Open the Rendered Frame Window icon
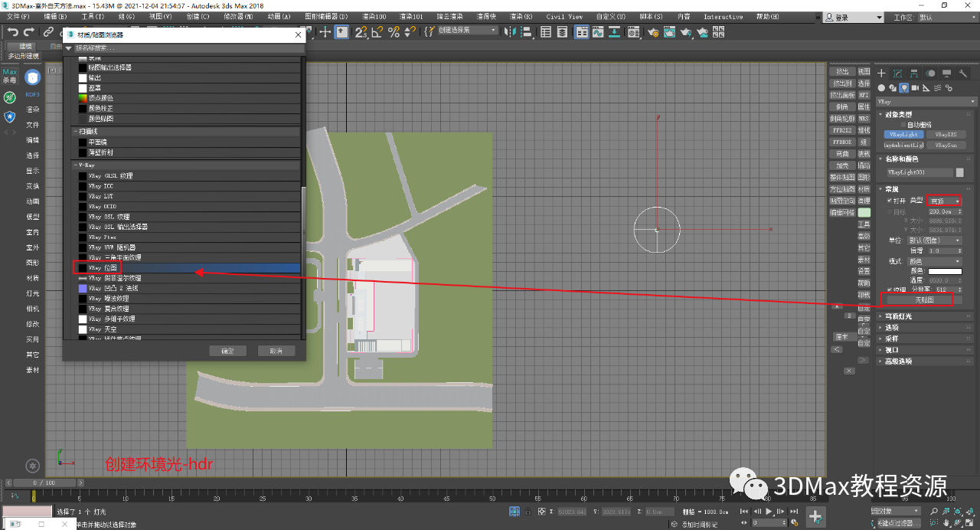The image size is (980, 530). (x=670, y=31)
